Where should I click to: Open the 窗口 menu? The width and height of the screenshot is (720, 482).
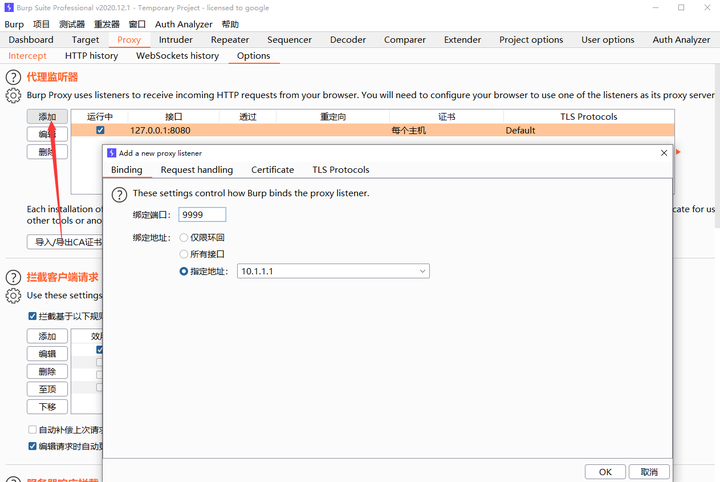click(137, 24)
